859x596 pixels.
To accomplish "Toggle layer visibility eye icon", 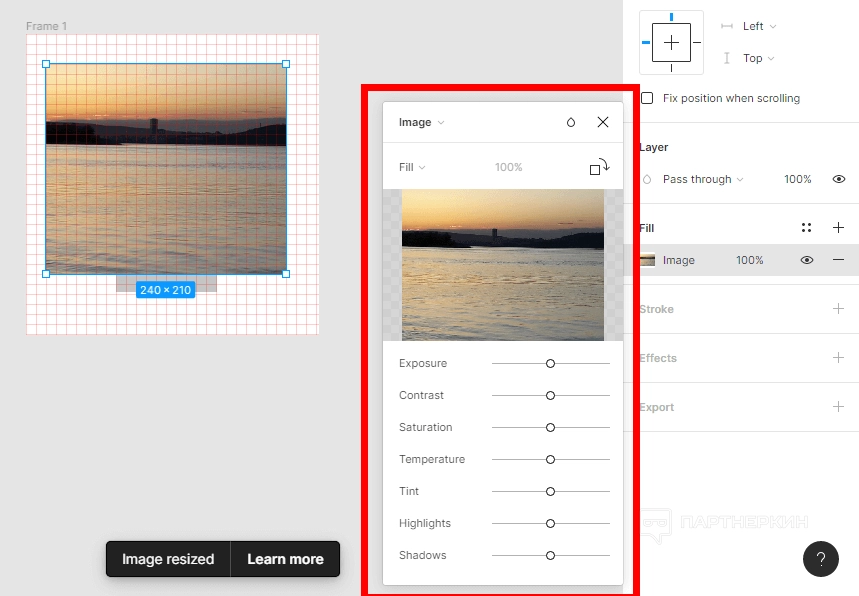I will pos(838,179).
